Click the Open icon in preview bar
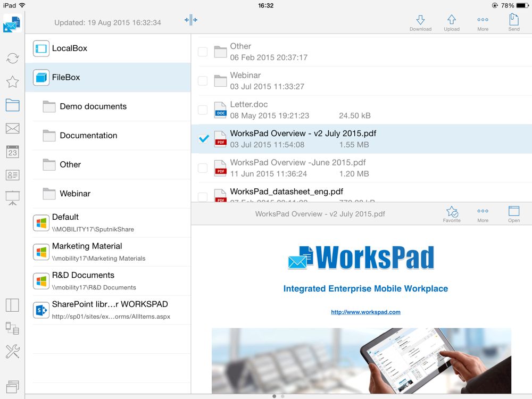 [514, 214]
